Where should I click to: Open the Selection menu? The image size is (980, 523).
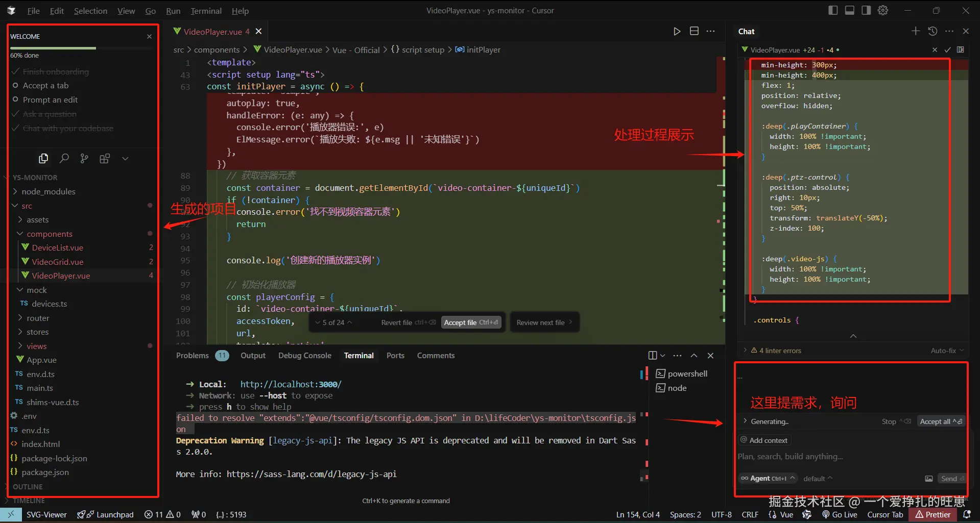[90, 11]
